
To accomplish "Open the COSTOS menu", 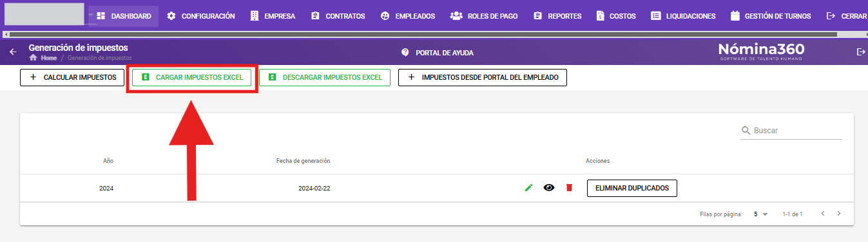I will click(x=616, y=16).
